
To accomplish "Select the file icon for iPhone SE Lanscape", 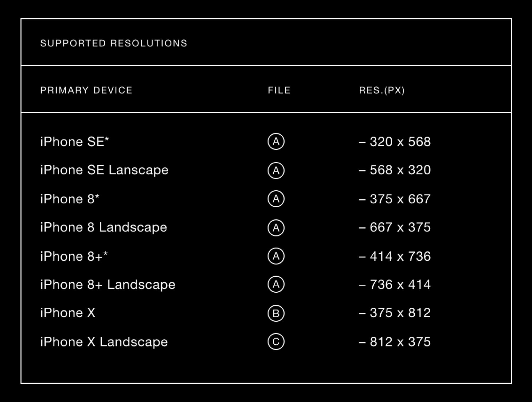I will click(276, 170).
